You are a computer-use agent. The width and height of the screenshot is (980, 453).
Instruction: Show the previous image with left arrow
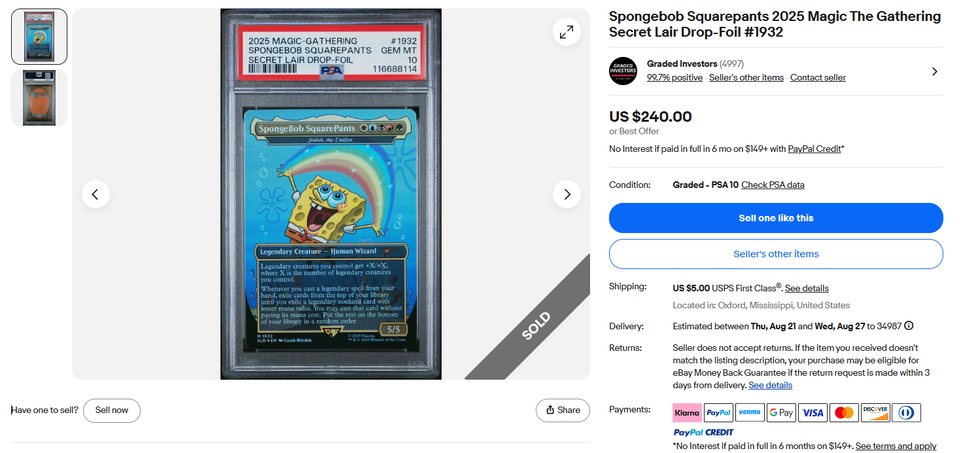[96, 194]
